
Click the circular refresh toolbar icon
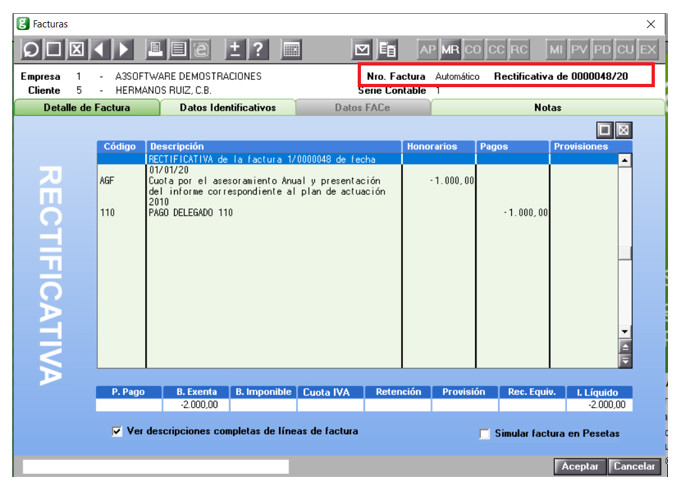31,49
